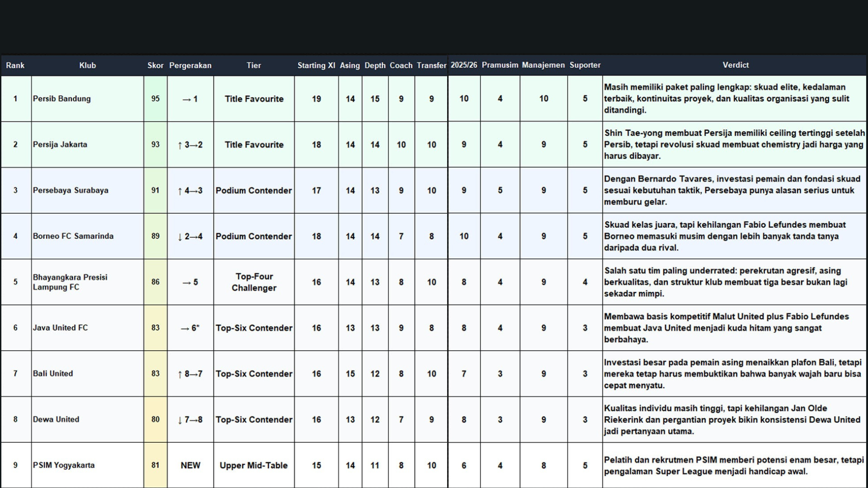The height and width of the screenshot is (488, 868).
Task: Click Persib Bandung's Title Favourite tier
Action: coord(254,99)
